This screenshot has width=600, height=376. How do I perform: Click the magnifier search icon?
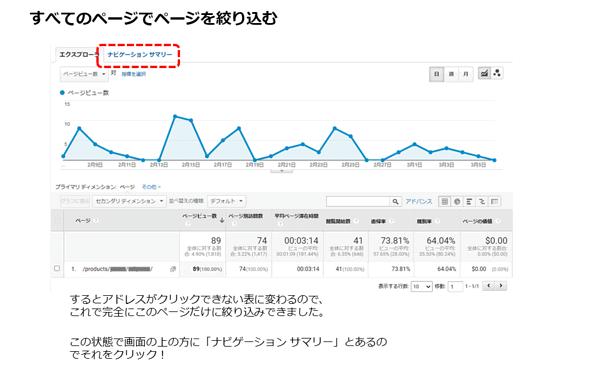point(395,201)
